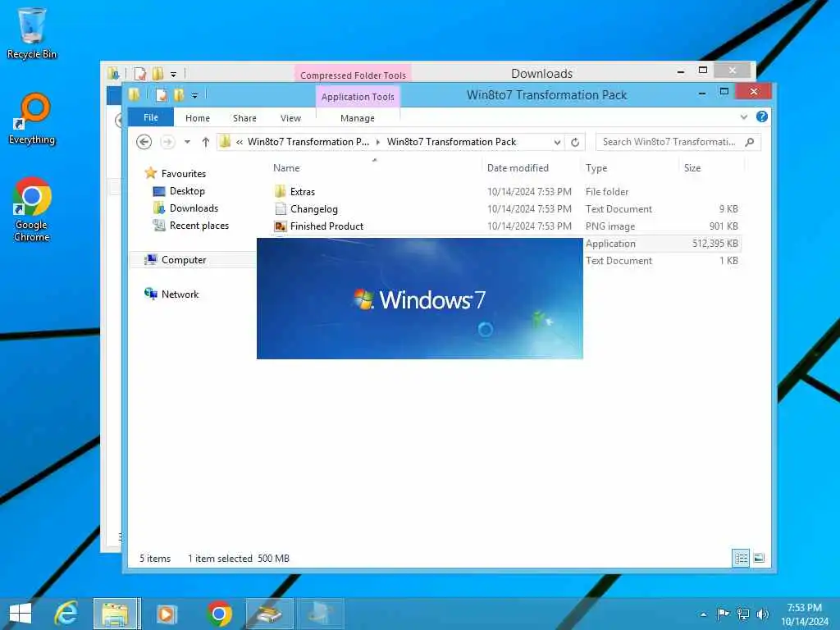Switch to the Share ribbon tab
The width and height of the screenshot is (840, 630).
tap(244, 118)
